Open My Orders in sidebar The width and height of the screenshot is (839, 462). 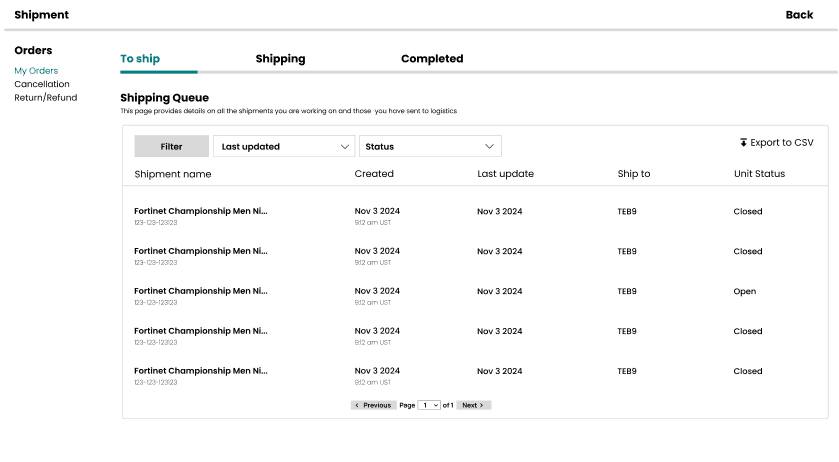(36, 71)
